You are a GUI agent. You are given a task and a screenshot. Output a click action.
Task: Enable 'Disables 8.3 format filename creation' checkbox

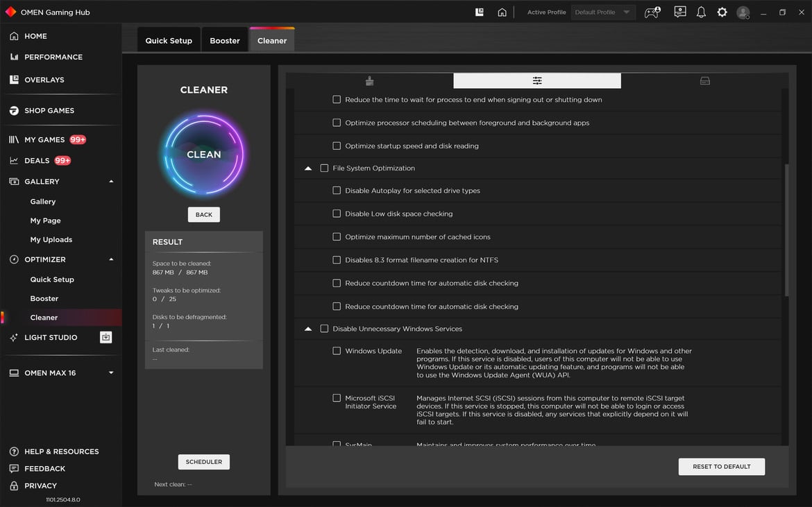tap(337, 259)
